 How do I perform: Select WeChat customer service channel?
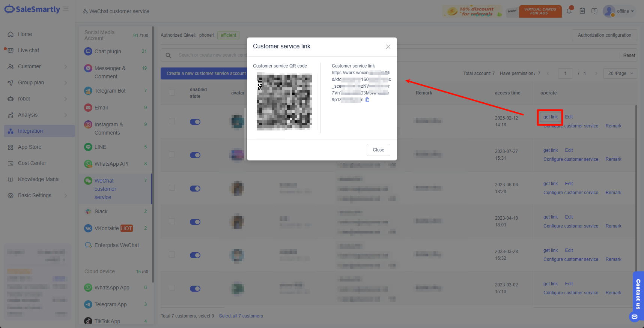(116, 189)
